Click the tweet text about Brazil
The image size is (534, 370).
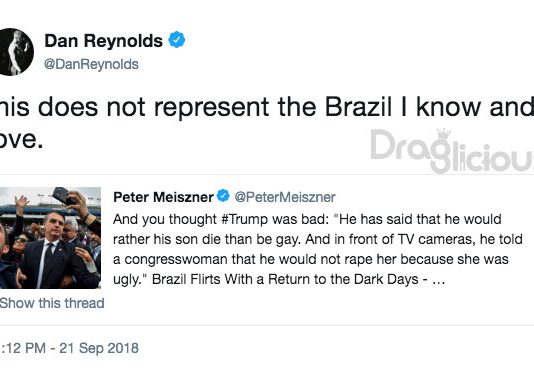[x=267, y=123]
